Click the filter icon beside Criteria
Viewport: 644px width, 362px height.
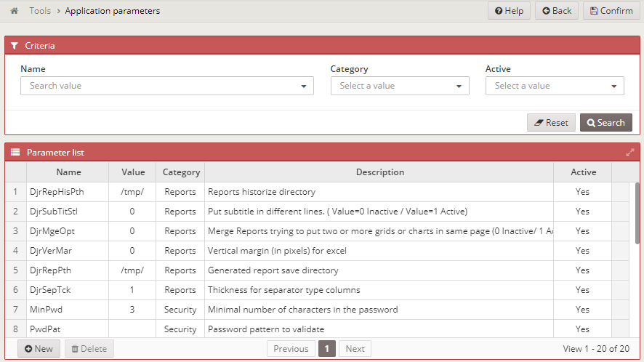click(15, 46)
